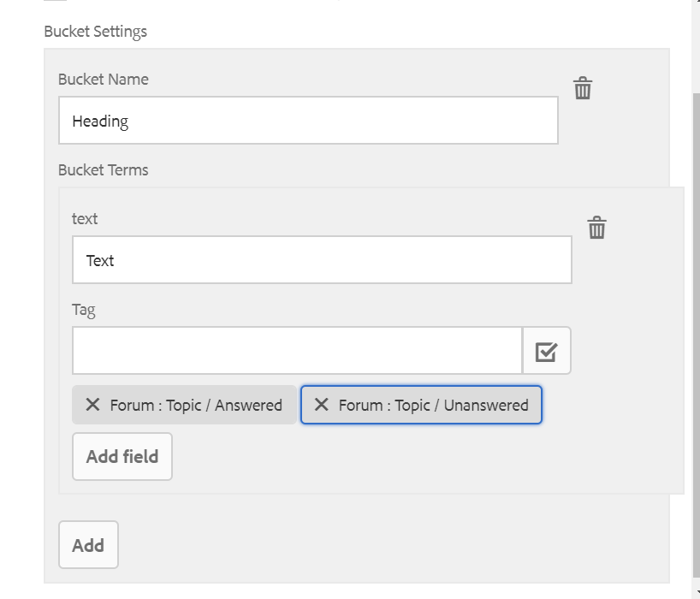Click the Add button below bucket terms

pos(88,545)
